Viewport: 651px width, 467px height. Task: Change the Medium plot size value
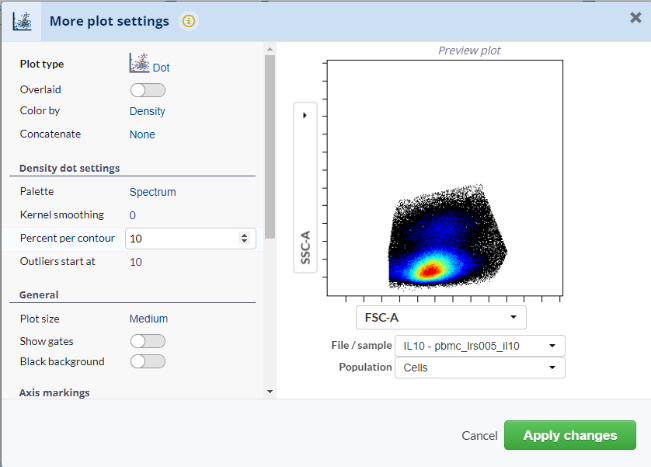pyautogui.click(x=148, y=319)
